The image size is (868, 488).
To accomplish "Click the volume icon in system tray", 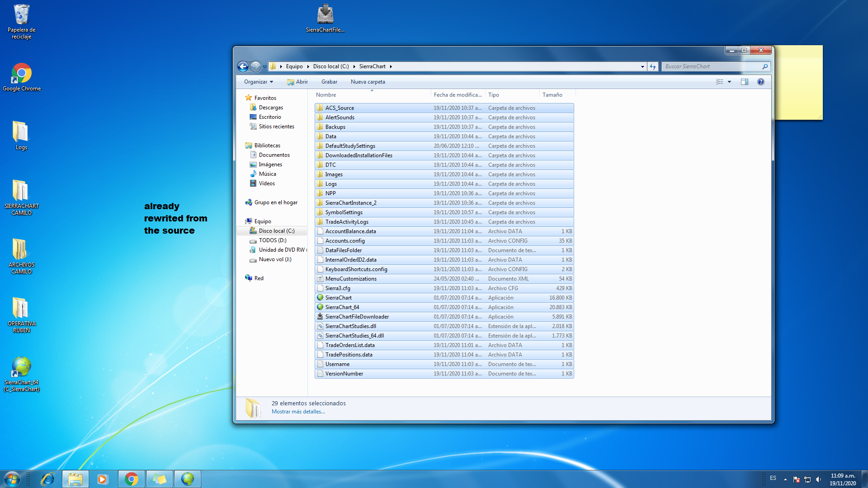I will click(819, 479).
